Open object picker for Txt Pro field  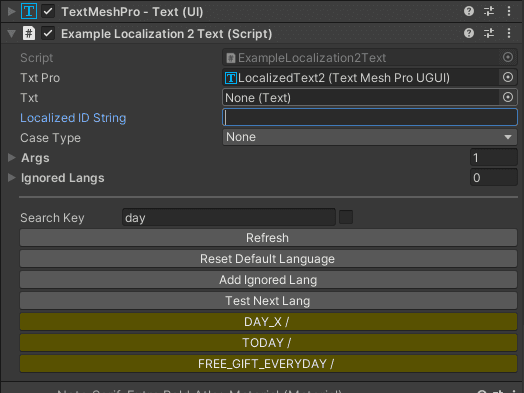[508, 78]
